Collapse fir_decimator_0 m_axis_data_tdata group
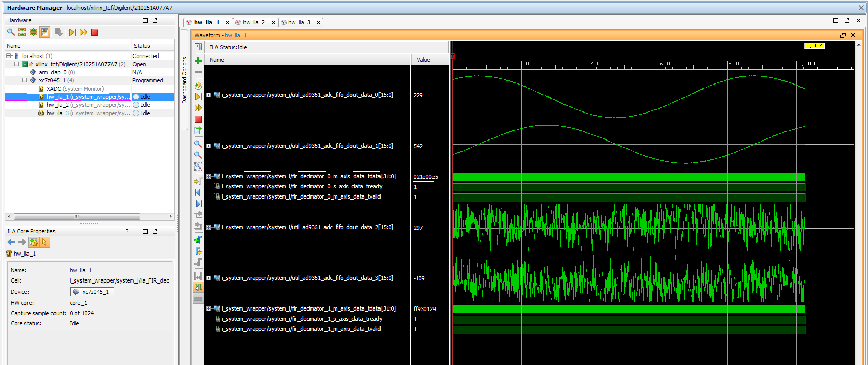This screenshot has width=868, height=365. (x=208, y=176)
